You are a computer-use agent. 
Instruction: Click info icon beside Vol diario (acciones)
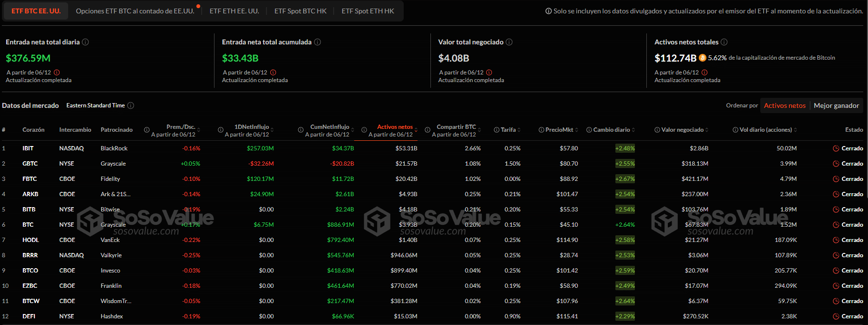point(735,130)
